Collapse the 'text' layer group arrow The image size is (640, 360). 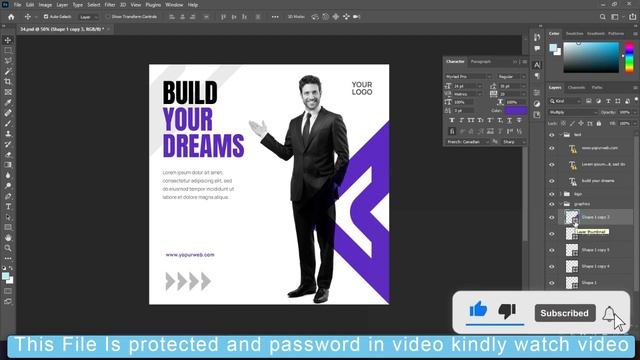click(x=560, y=135)
